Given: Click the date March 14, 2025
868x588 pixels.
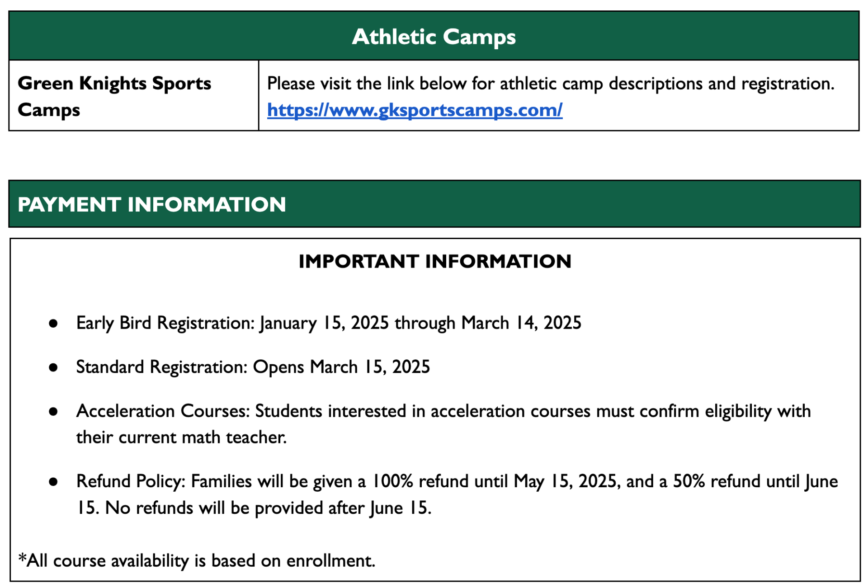Looking at the screenshot, I should [521, 323].
